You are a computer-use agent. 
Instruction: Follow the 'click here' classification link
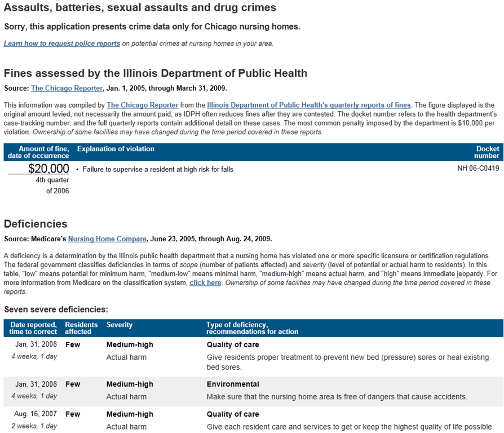[x=205, y=282]
